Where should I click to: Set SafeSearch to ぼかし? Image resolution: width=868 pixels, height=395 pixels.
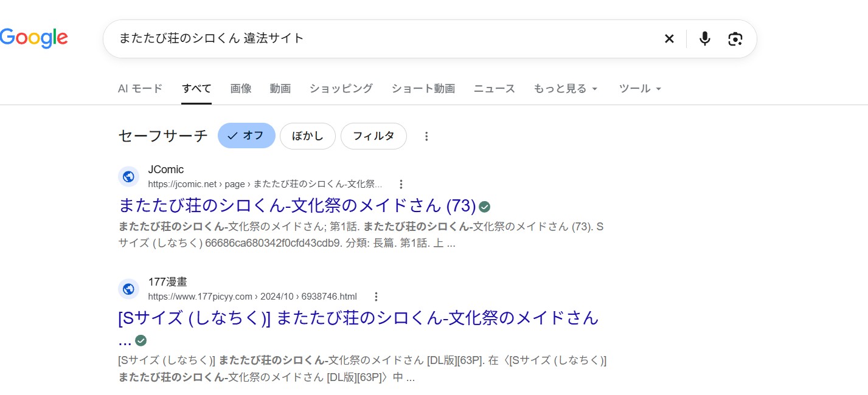click(x=308, y=136)
